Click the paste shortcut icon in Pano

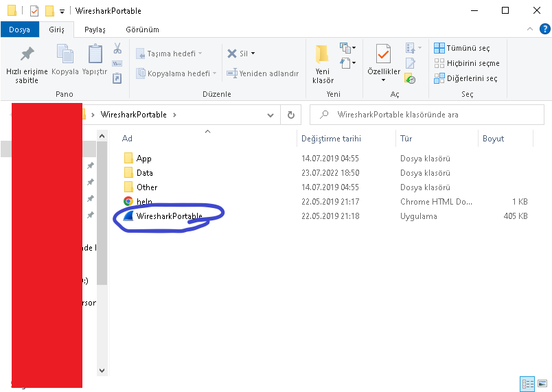pos(117,78)
